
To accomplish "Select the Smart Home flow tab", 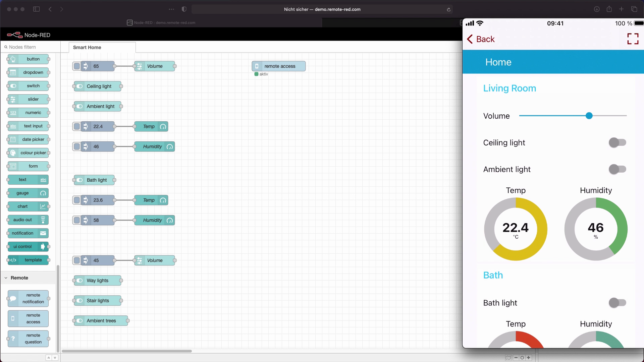I will (x=87, y=47).
